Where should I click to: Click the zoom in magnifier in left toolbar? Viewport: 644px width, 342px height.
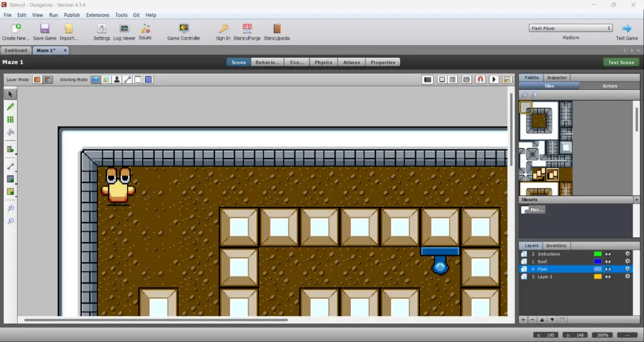pos(10,208)
